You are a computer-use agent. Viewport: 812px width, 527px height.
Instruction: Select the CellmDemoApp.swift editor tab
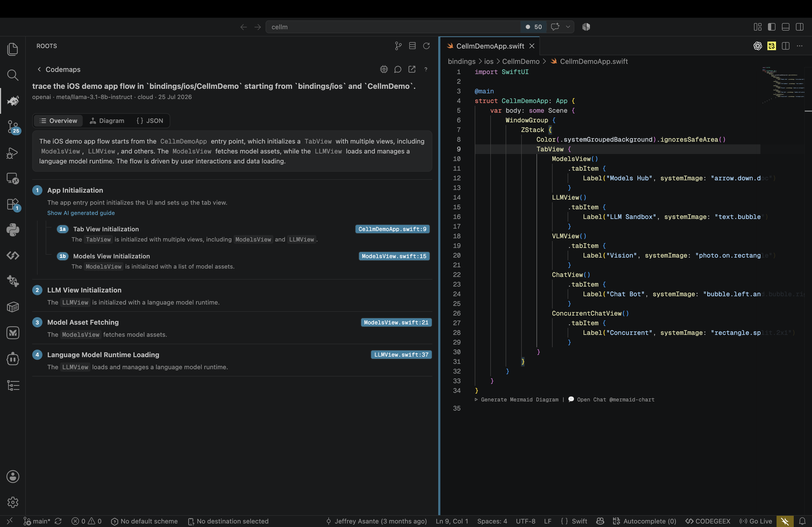pyautogui.click(x=490, y=46)
